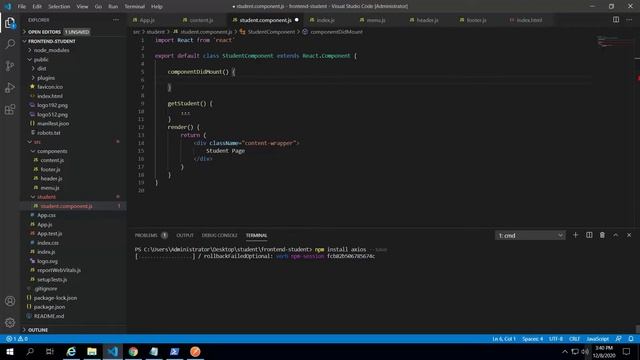Image resolution: width=640 pixels, height=360 pixels.
Task: Maximize the panel with up chevron
Action: pyautogui.click(x=616, y=235)
